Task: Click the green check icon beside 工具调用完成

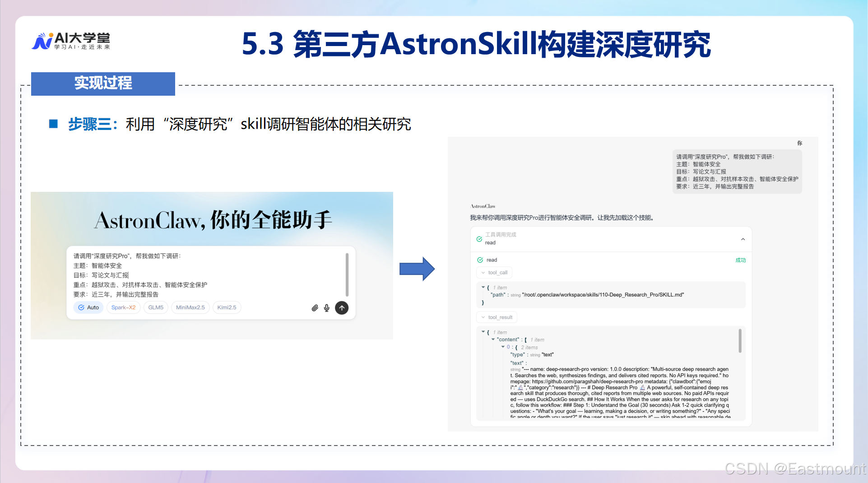Action: (479, 239)
